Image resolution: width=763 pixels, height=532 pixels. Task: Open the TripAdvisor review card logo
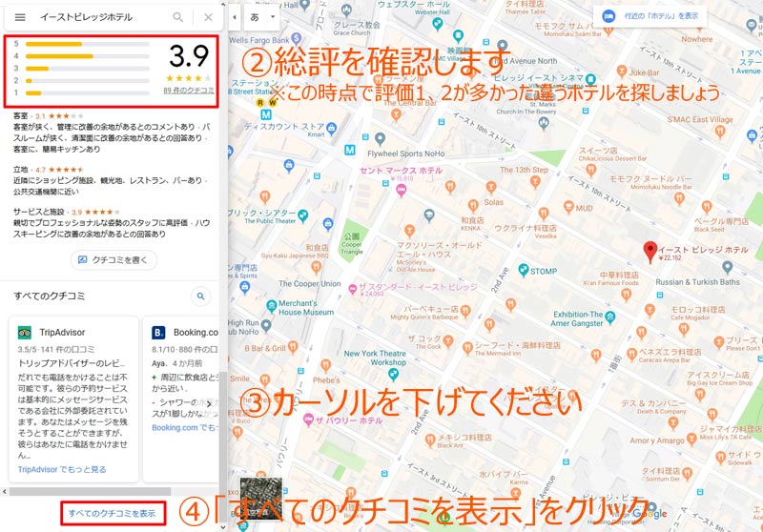tap(25, 332)
